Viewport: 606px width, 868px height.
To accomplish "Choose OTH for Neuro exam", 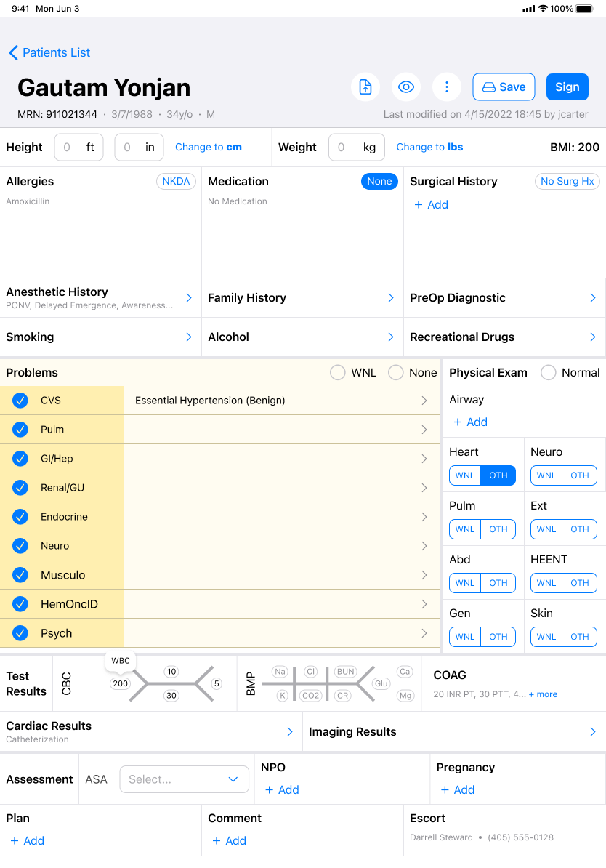I will click(580, 475).
